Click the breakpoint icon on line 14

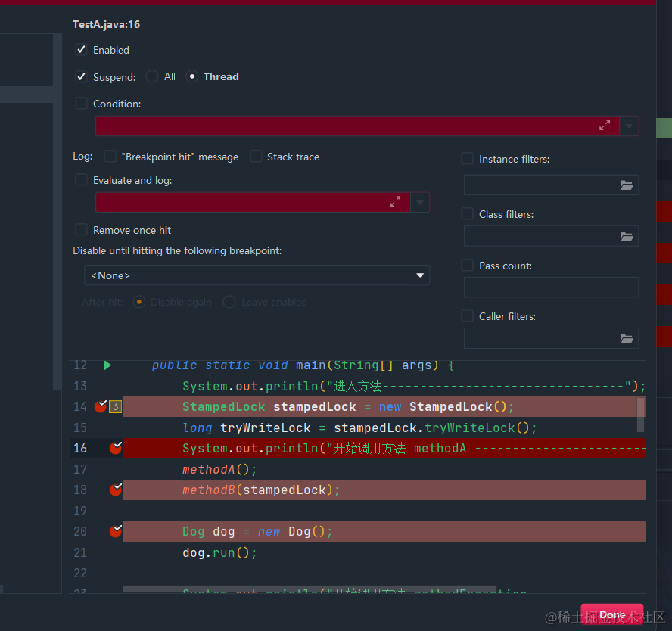(101, 407)
